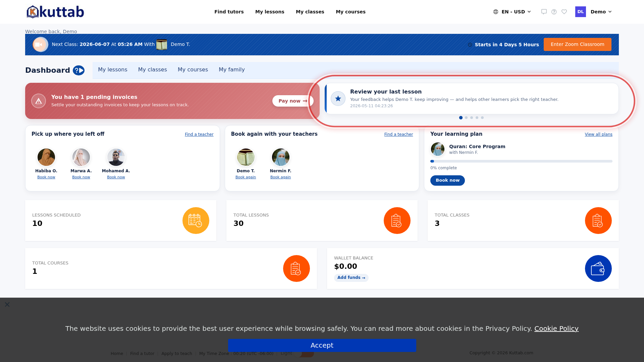Click Book now under Mohamed A.
644x362 pixels.
pos(116,177)
